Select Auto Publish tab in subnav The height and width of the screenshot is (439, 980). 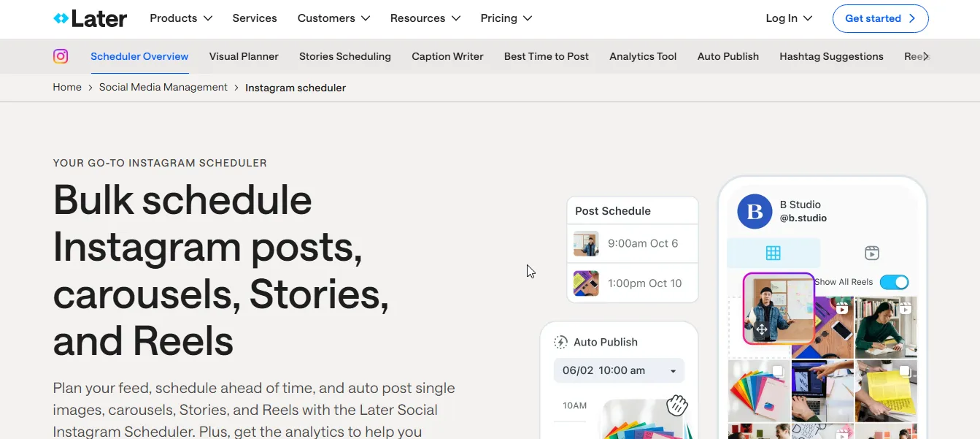(x=728, y=56)
